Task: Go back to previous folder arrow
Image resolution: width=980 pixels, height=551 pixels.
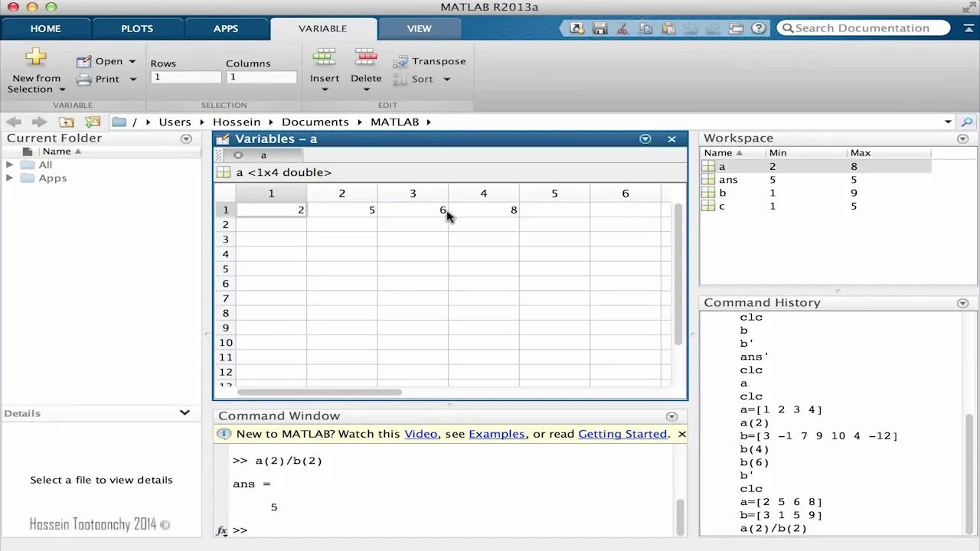Action: [14, 122]
